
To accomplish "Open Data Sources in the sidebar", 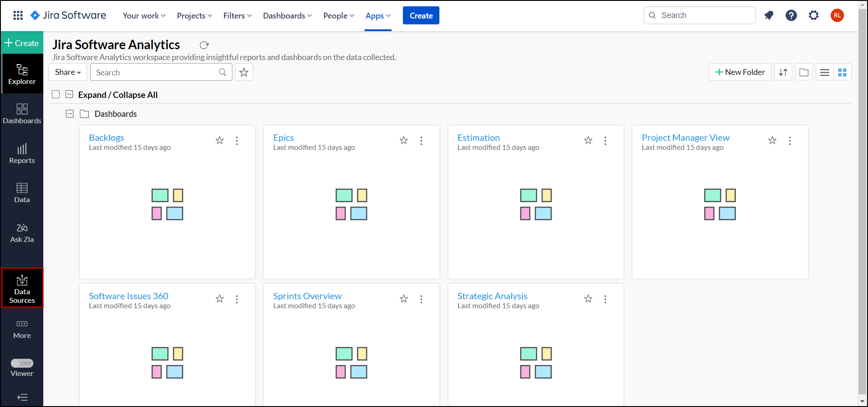I will [22, 288].
